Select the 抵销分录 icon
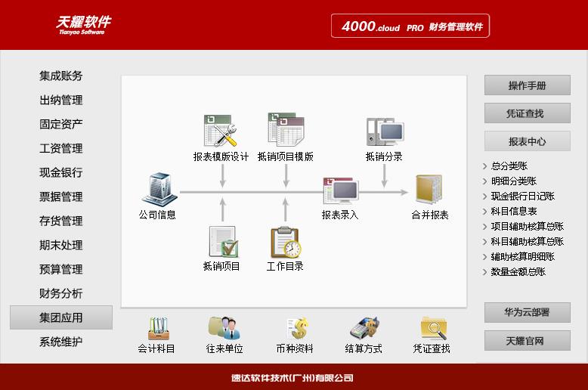Viewport: 588px width, 390px height. click(384, 132)
